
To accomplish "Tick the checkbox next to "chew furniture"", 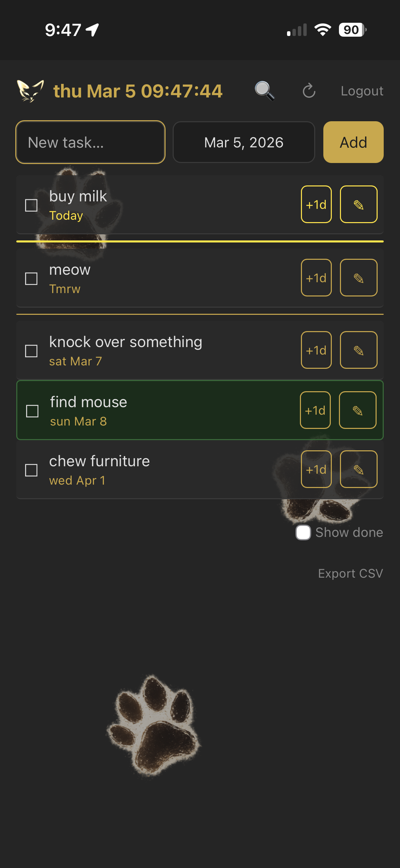I will [31, 470].
